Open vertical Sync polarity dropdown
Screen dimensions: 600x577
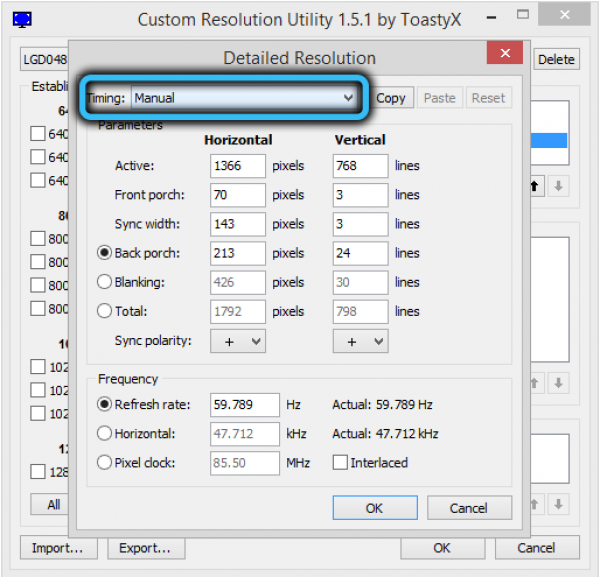coord(360,341)
